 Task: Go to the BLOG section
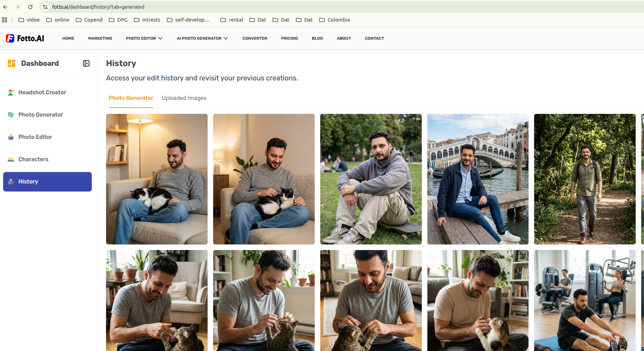pyautogui.click(x=317, y=38)
